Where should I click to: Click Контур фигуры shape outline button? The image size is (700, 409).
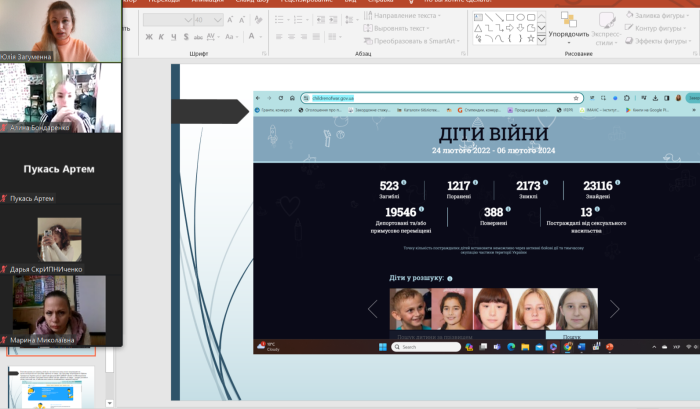coord(661,28)
